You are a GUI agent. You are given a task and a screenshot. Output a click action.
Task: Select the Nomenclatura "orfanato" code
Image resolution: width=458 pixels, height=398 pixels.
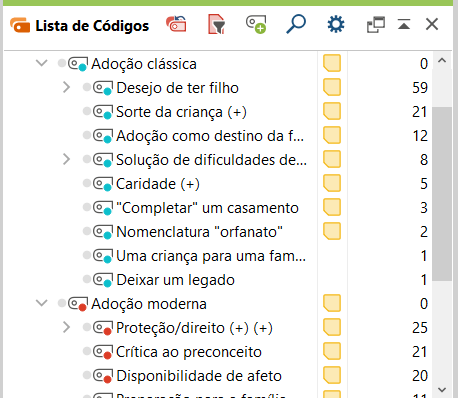pos(199,232)
